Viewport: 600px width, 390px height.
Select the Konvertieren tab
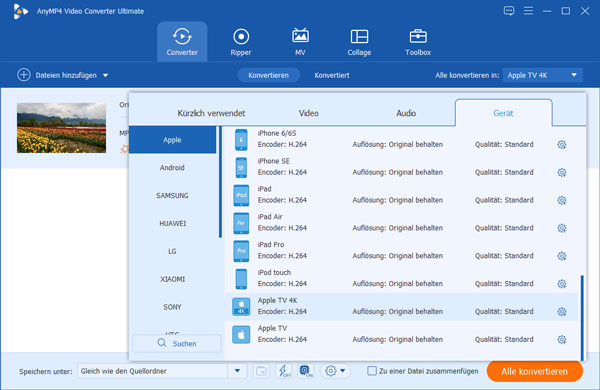click(268, 75)
